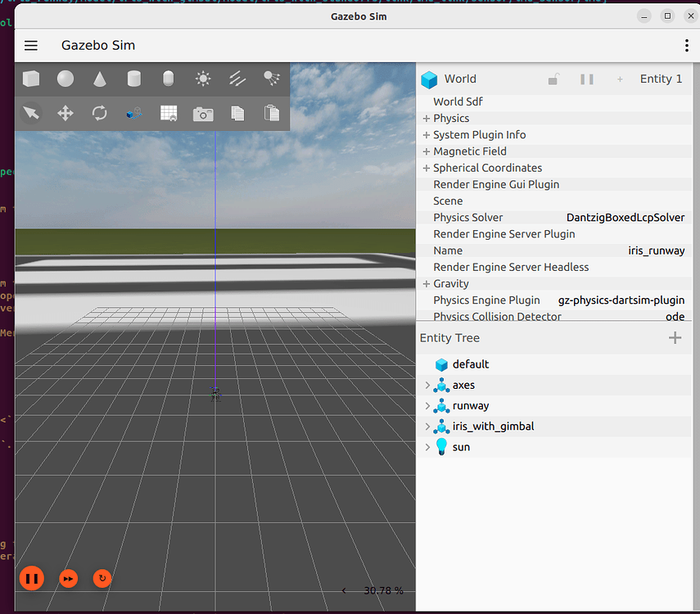Open the hamburger menu
Viewport: 700px width, 614px height.
(30, 45)
